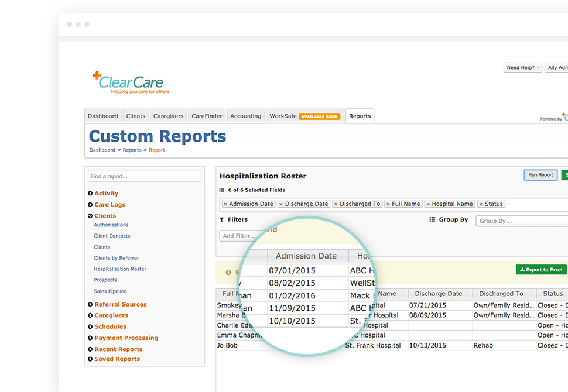Viewport: 568px width, 392px height.
Task: Collapse the Clients report category
Action: coord(90,216)
